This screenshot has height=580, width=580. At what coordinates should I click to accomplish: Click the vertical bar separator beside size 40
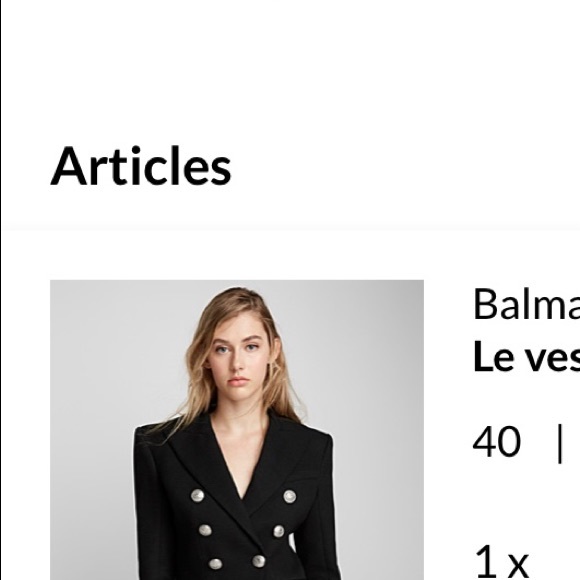tap(560, 443)
